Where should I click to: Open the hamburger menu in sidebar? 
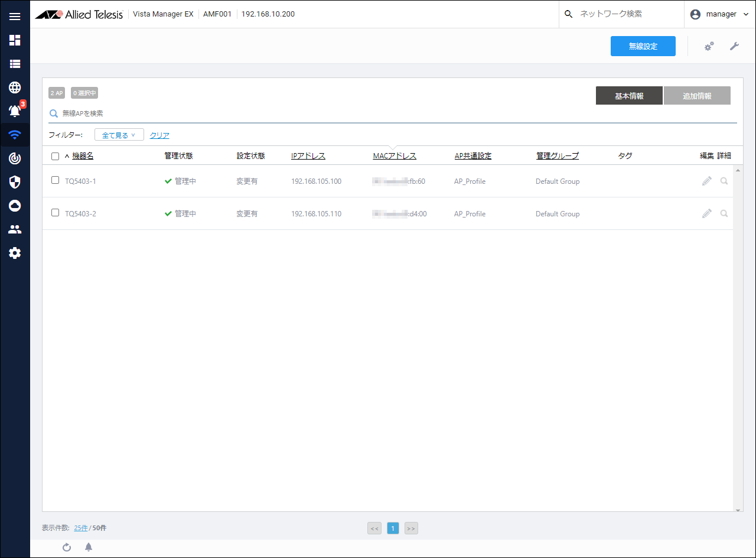tap(15, 17)
